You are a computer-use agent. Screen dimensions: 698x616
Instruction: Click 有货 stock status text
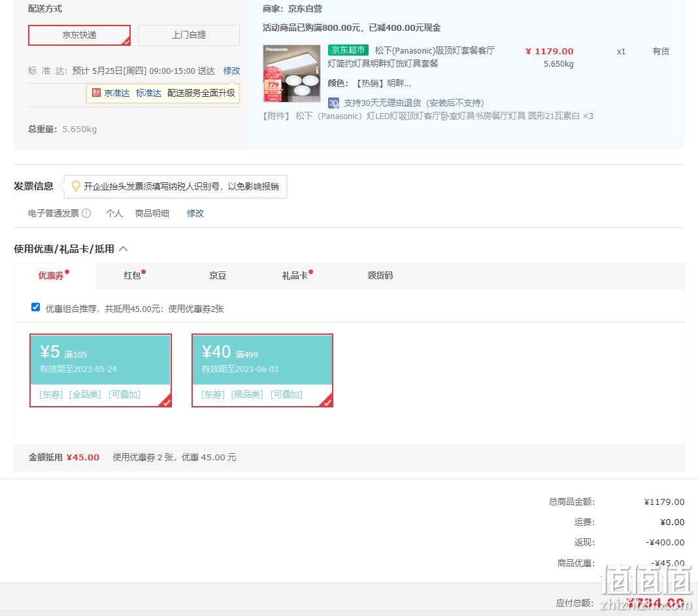pyautogui.click(x=661, y=51)
